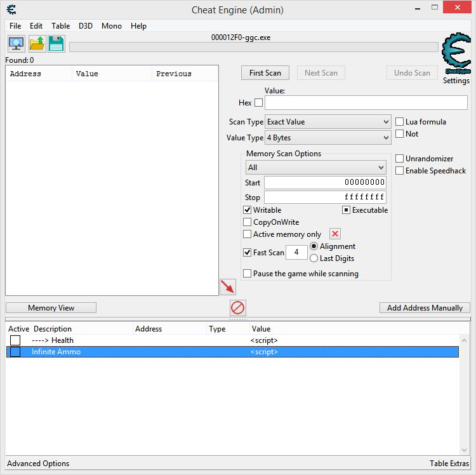Click the Type column header

[228, 328]
